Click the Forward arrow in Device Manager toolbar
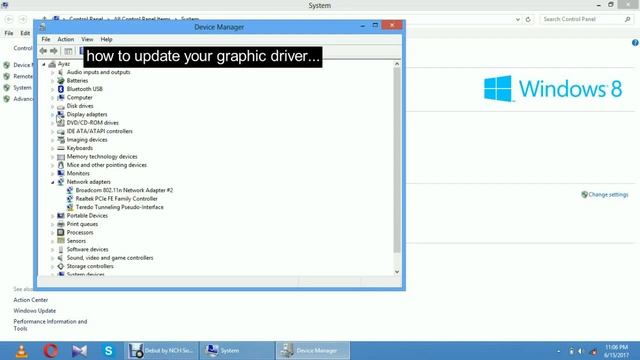640x360 pixels. 54,51
